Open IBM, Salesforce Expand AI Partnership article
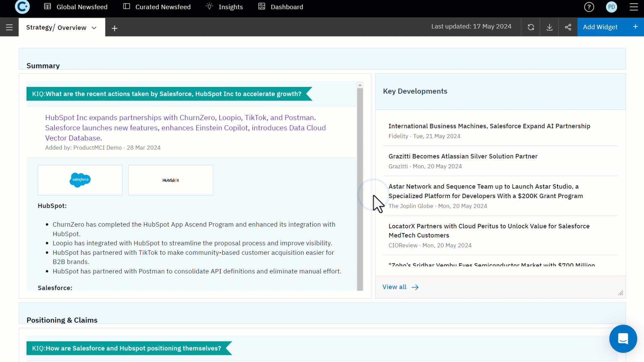Screen dimensions: 644x362 [489, 126]
